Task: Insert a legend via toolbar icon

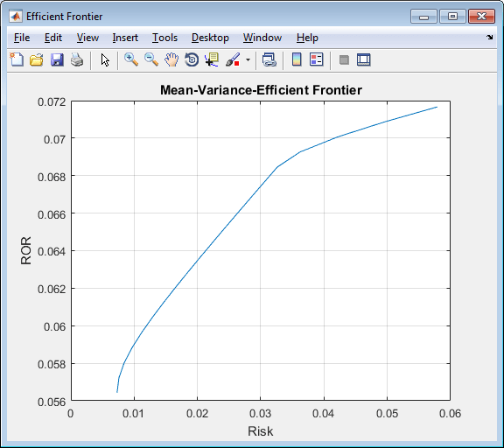Action: click(x=316, y=59)
